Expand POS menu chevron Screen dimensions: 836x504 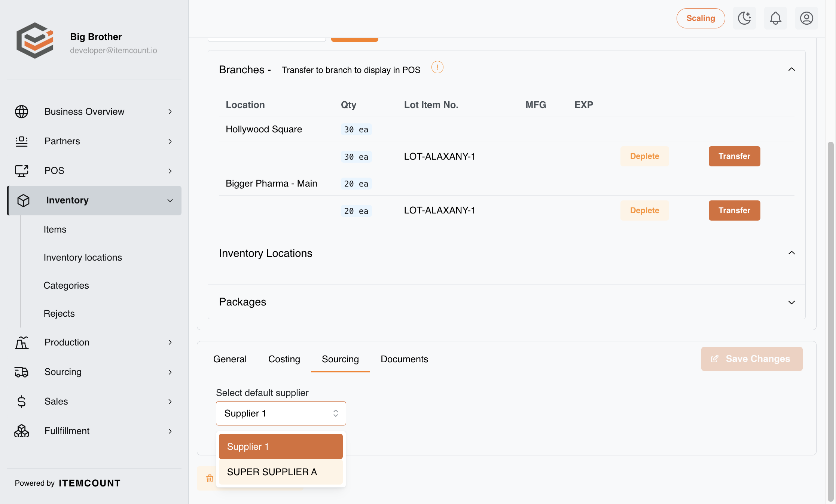click(170, 171)
